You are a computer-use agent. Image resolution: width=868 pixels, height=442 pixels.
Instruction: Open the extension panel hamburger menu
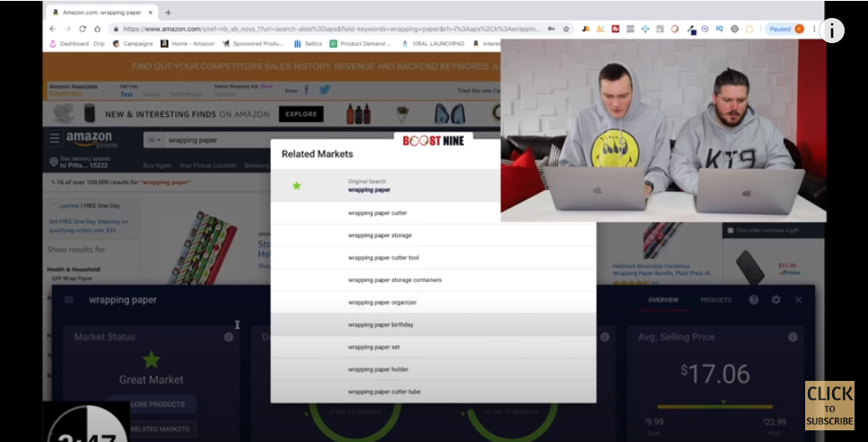point(68,300)
